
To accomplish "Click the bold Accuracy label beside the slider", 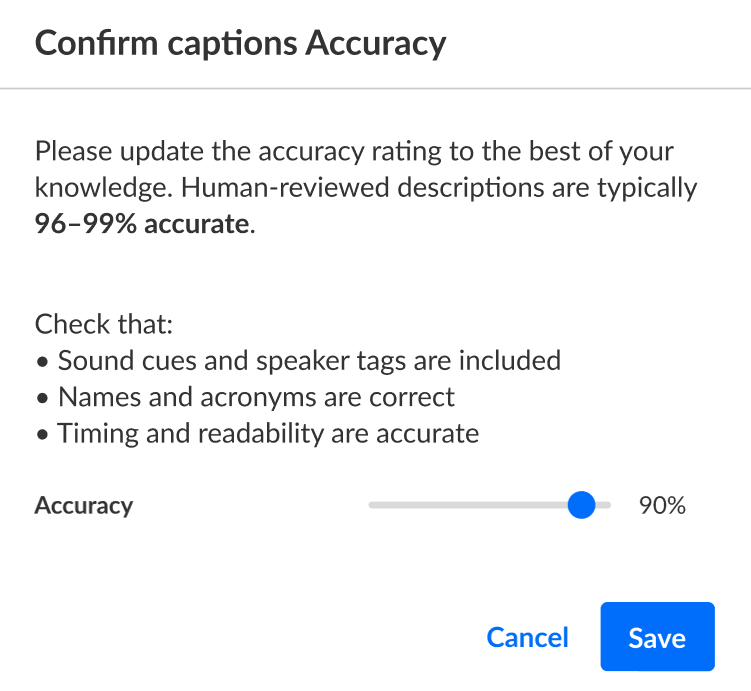I will pyautogui.click(x=84, y=506).
